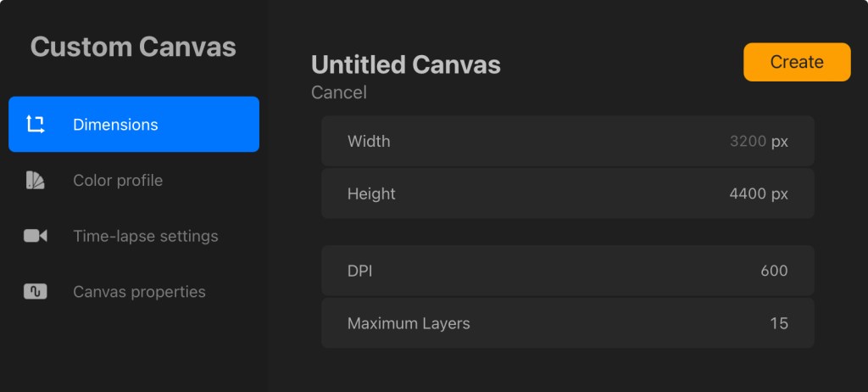This screenshot has width=868, height=392.
Task: Click the Color profile swatch icon
Action: (35, 180)
